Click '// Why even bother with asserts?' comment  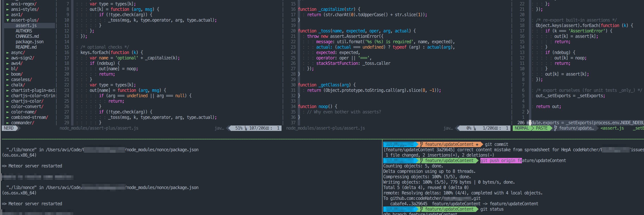click(344, 112)
